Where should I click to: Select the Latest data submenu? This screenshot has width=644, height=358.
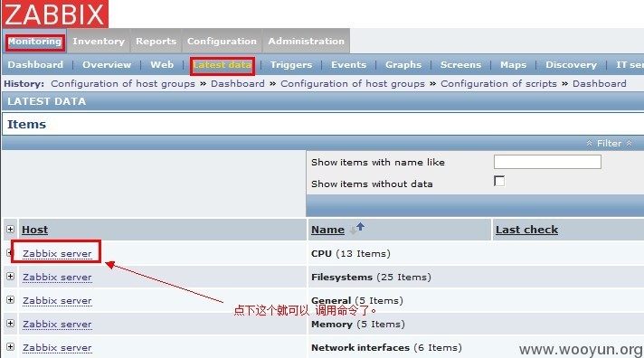223,65
